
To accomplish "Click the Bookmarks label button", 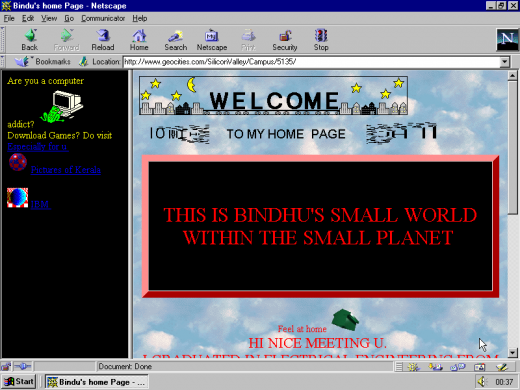I will 53,62.
